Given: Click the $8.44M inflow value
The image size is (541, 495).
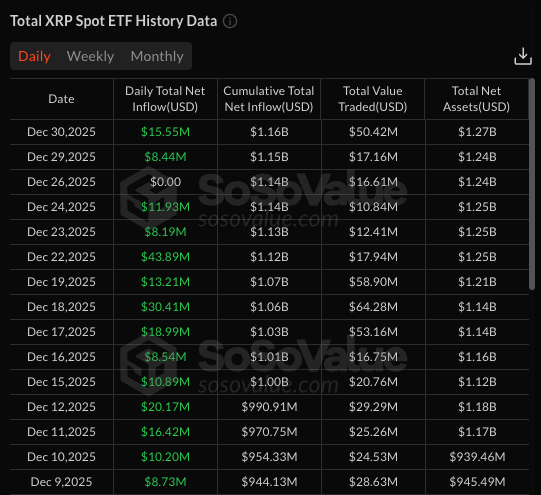Looking at the screenshot, I should point(165,157).
